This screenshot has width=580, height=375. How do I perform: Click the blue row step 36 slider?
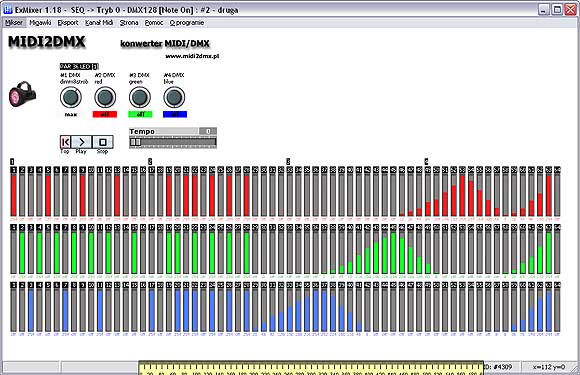[x=316, y=310]
